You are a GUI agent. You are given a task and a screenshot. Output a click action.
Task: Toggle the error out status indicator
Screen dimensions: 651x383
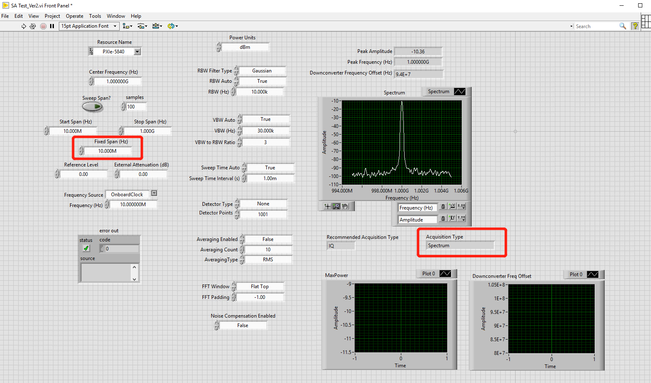pos(86,248)
